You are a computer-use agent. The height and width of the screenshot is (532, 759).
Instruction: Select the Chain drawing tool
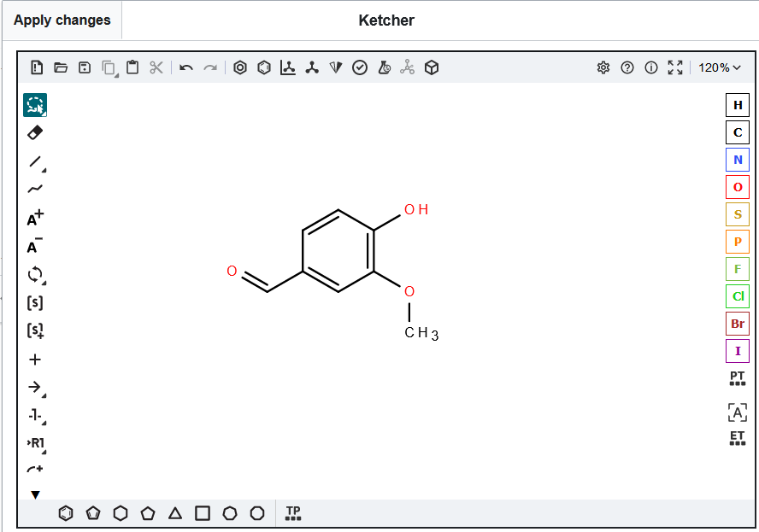tap(35, 190)
